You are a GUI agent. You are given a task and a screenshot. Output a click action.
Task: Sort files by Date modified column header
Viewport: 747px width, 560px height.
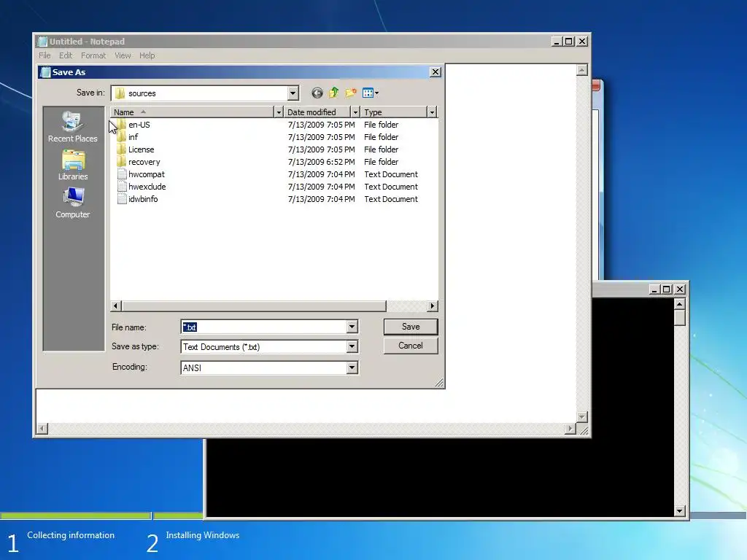317,112
